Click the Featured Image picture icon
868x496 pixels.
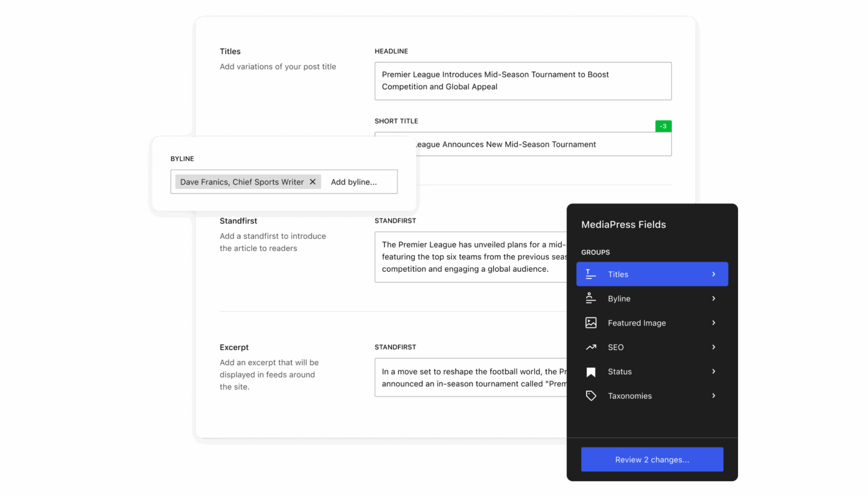[x=591, y=323]
